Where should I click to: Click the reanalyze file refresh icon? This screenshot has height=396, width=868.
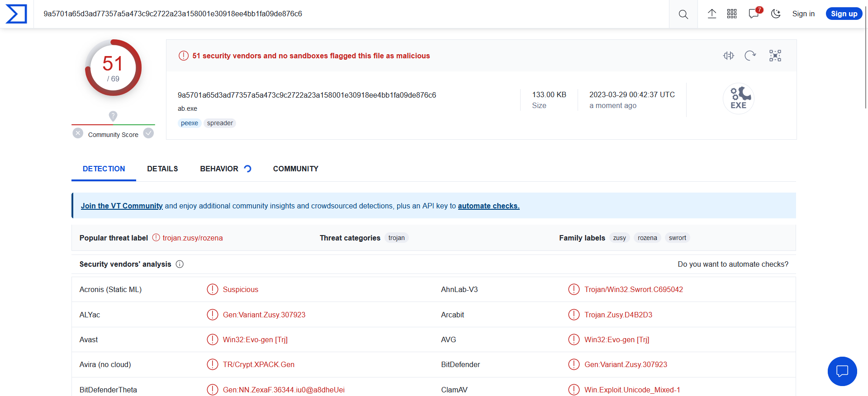coord(750,56)
